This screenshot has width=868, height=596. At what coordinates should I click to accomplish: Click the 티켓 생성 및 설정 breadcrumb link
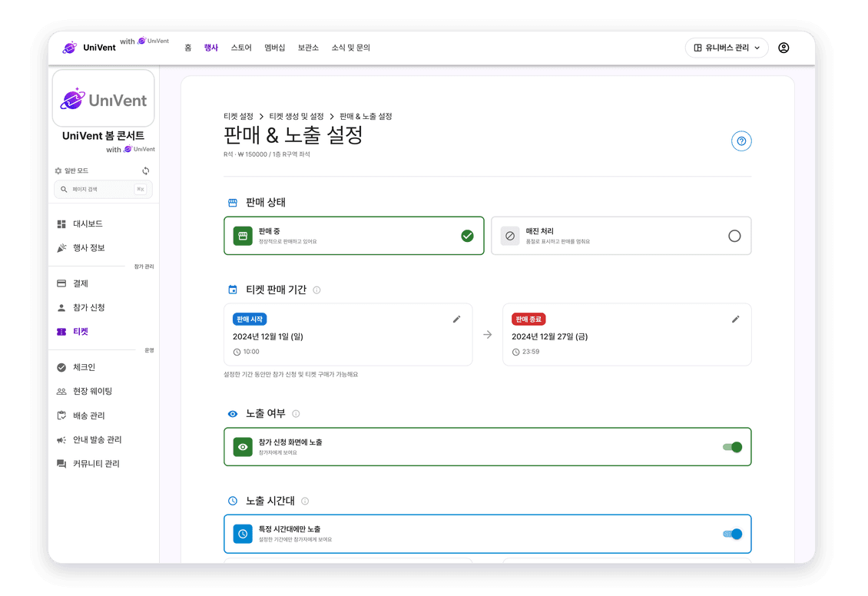[297, 116]
